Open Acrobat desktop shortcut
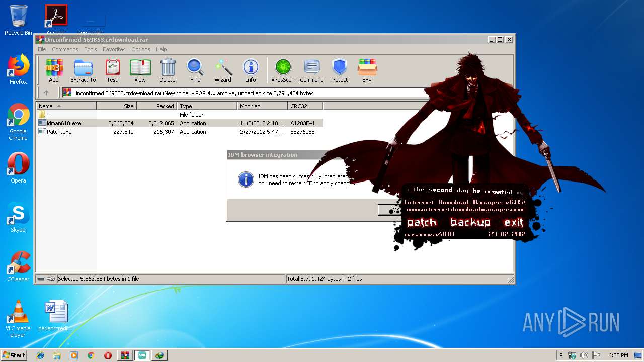Image resolution: width=644 pixels, height=362 pixels. point(56,19)
